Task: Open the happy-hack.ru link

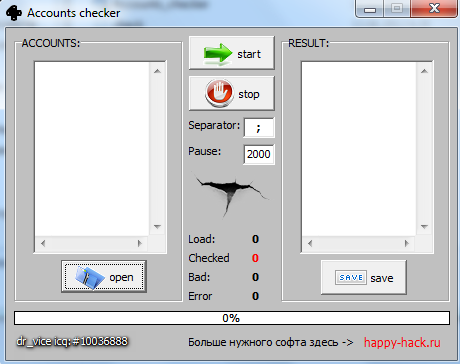Action: pos(402,343)
